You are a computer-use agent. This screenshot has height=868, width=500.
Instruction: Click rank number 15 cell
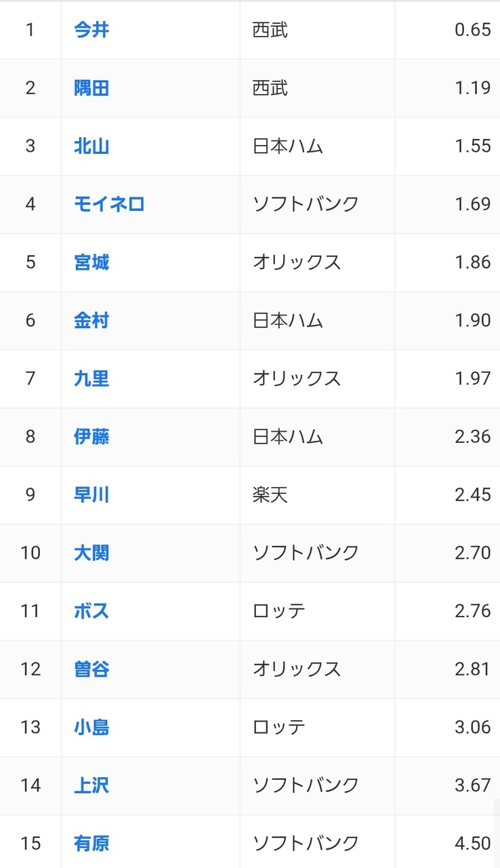pos(30,844)
